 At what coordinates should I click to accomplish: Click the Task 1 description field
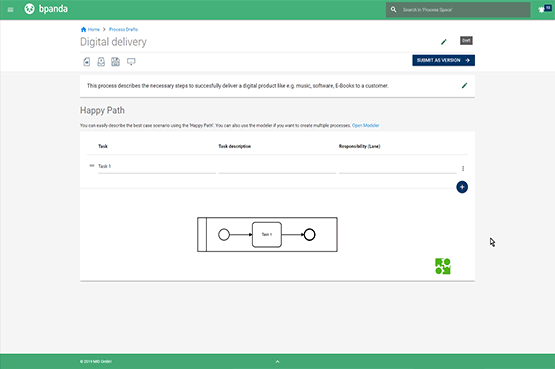pos(277,167)
